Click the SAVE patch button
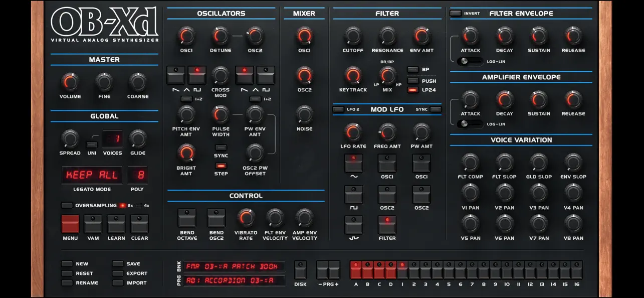Image resolution: width=644 pixels, height=298 pixels. coord(118,263)
